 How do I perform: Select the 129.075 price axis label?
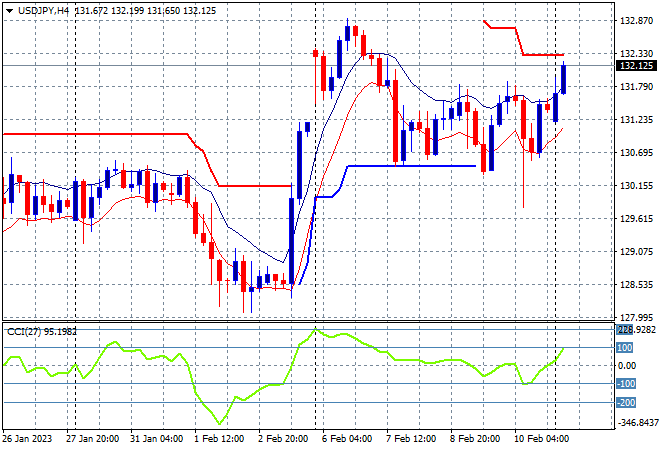pyautogui.click(x=636, y=251)
